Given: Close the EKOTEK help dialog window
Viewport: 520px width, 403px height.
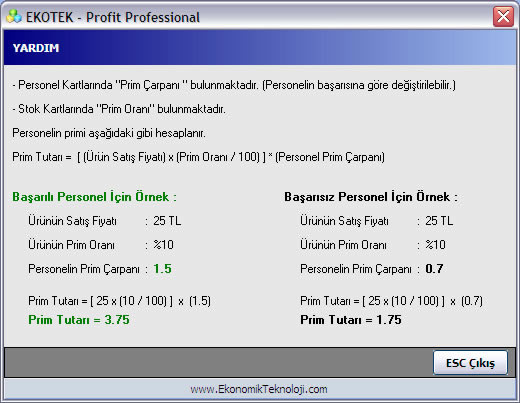Looking at the screenshot, I should [x=503, y=16].
